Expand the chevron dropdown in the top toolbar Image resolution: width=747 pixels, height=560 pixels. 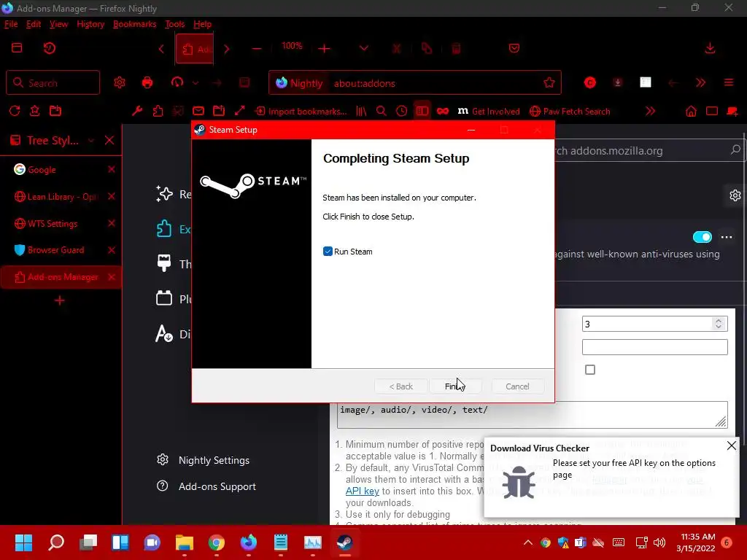click(x=363, y=48)
